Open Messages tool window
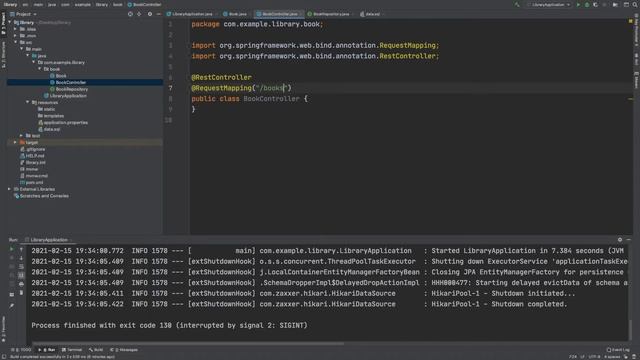 [x=124, y=350]
